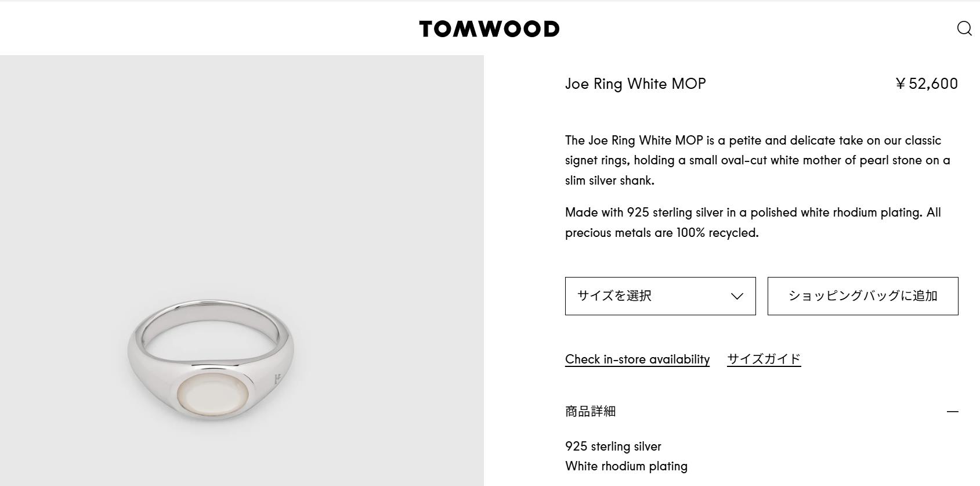Click the paragraph describing the petite signet ring
Screen dimensions: 980x486
[x=757, y=160]
